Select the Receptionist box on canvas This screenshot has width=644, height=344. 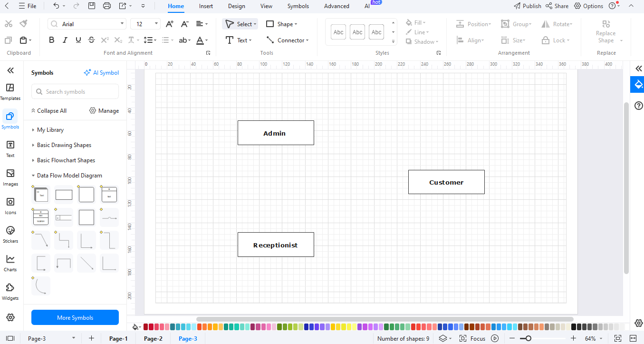pyautogui.click(x=276, y=245)
